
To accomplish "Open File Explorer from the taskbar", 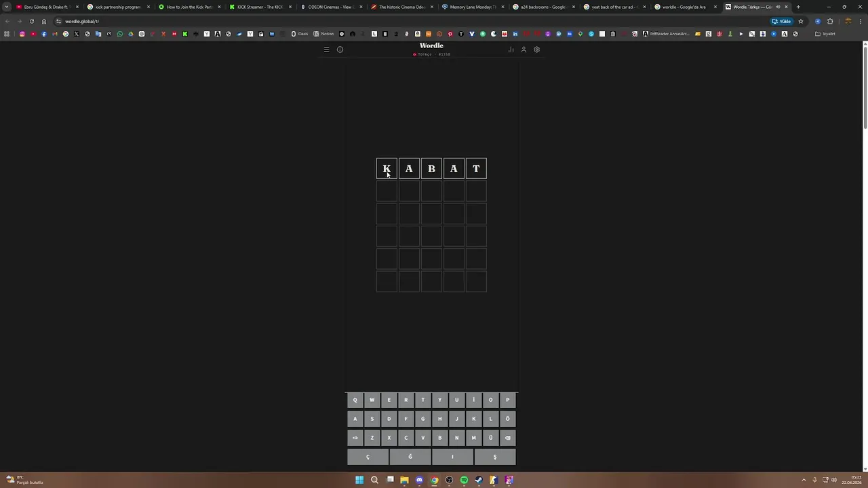I will (x=404, y=480).
